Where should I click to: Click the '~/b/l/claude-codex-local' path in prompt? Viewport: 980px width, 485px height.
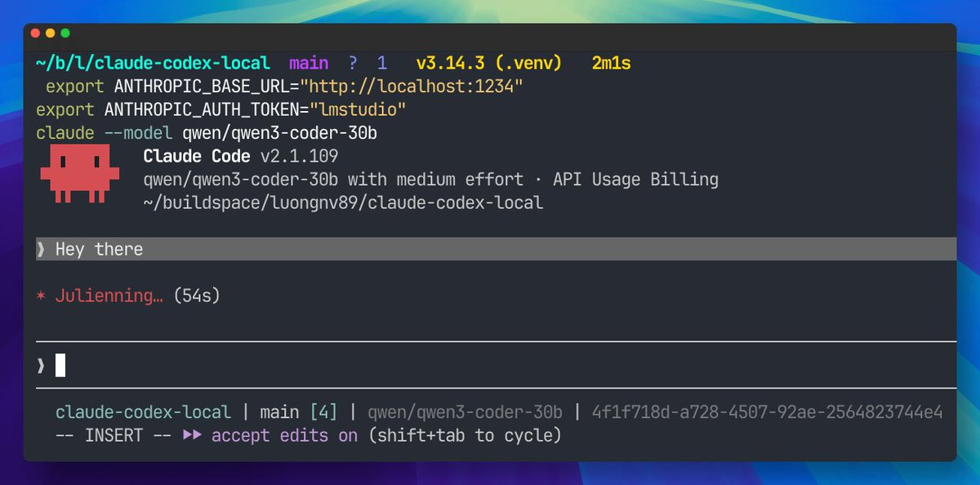coord(153,63)
